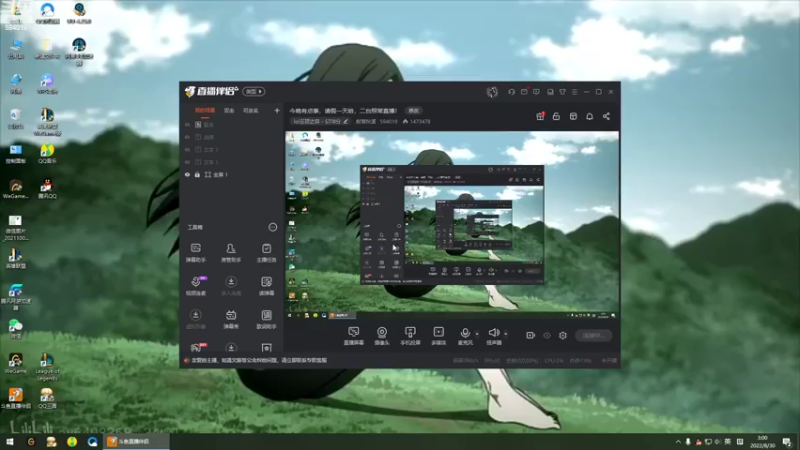Open the headset customer service icon
The width and height of the screenshot is (800, 450).
click(x=511, y=92)
